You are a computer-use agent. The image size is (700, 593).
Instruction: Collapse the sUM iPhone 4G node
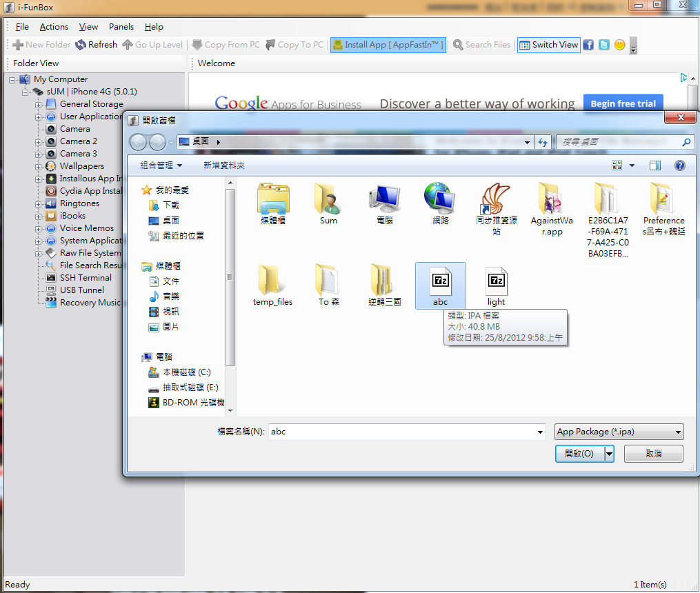[x=26, y=92]
